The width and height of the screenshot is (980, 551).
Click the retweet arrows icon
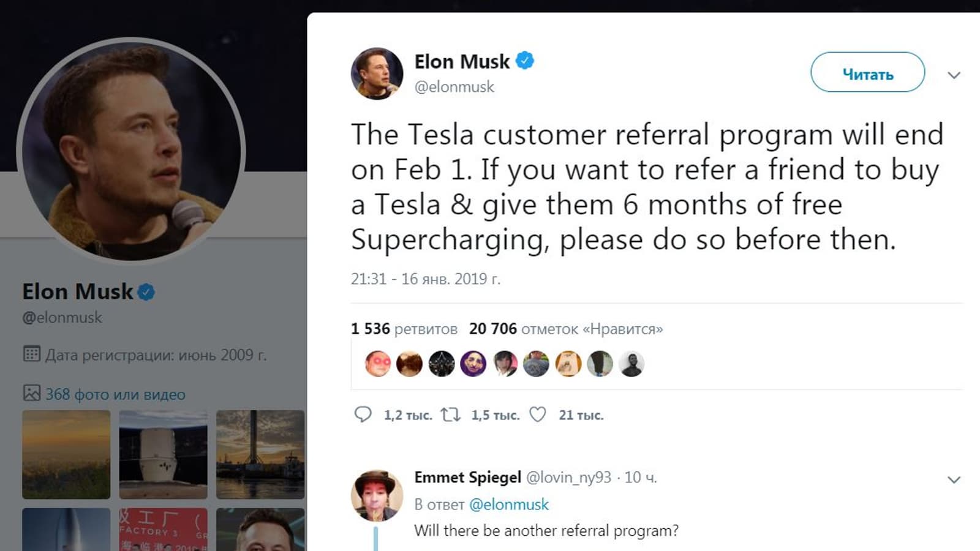click(x=451, y=414)
